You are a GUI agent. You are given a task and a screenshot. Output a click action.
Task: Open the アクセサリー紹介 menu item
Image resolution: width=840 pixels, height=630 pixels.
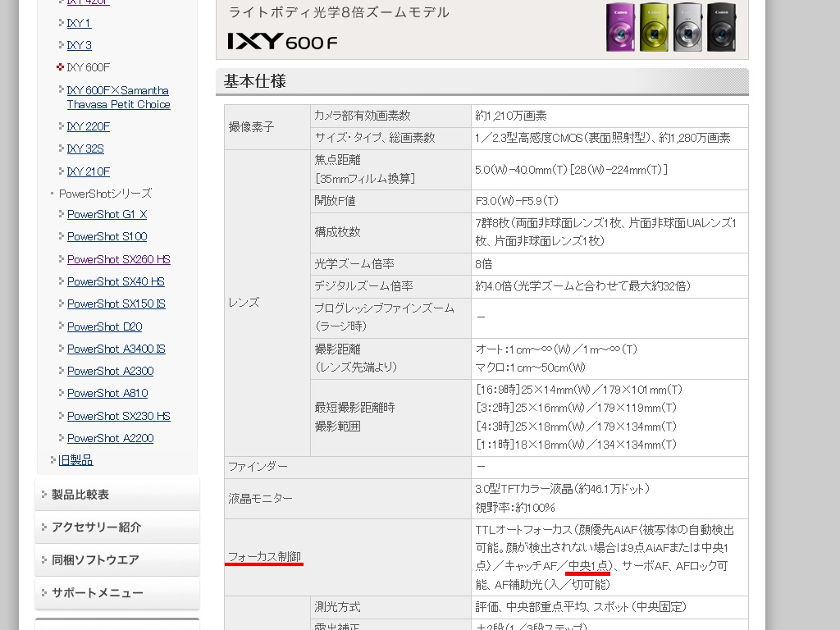click(x=96, y=527)
